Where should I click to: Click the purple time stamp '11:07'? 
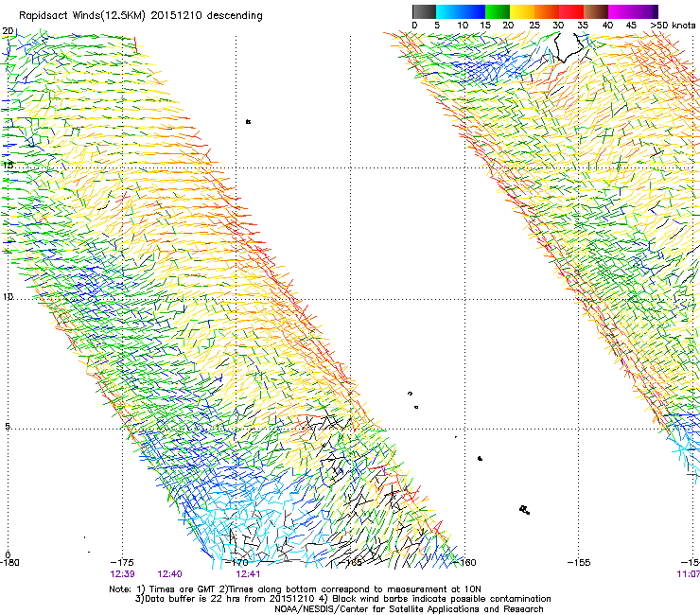[689, 574]
